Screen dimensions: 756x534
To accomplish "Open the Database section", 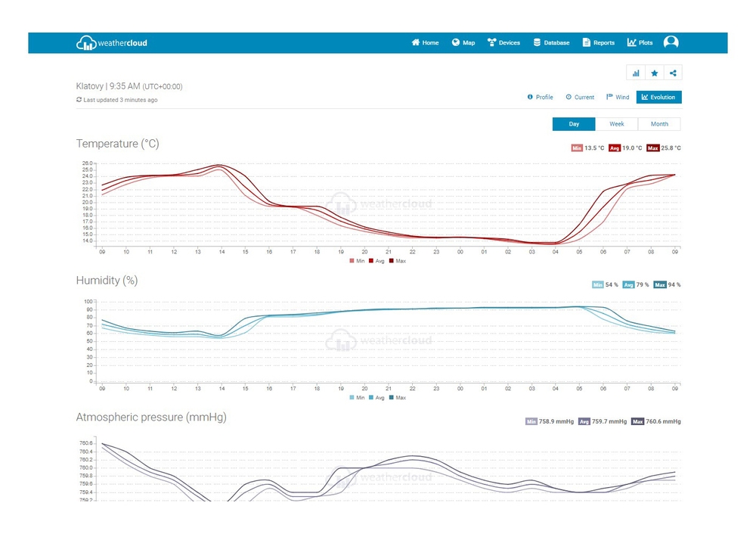I will (x=551, y=43).
